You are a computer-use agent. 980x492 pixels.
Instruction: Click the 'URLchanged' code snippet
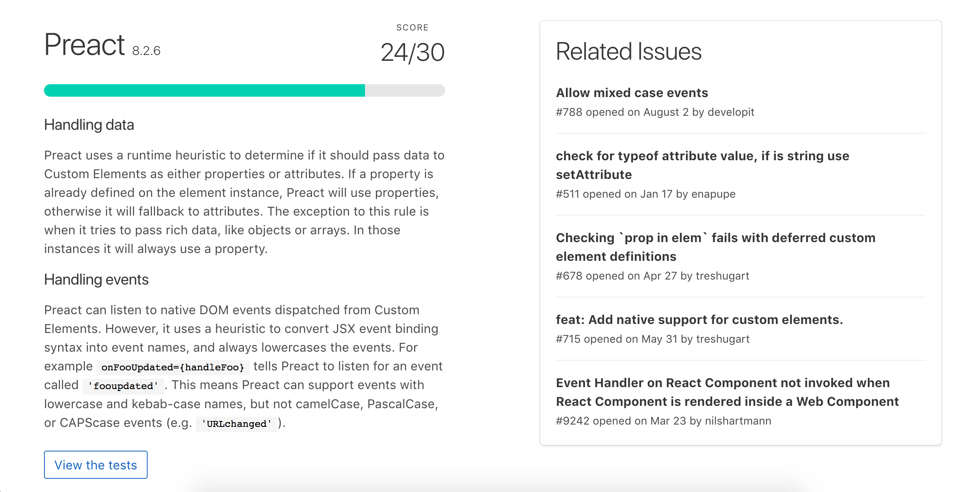236,424
